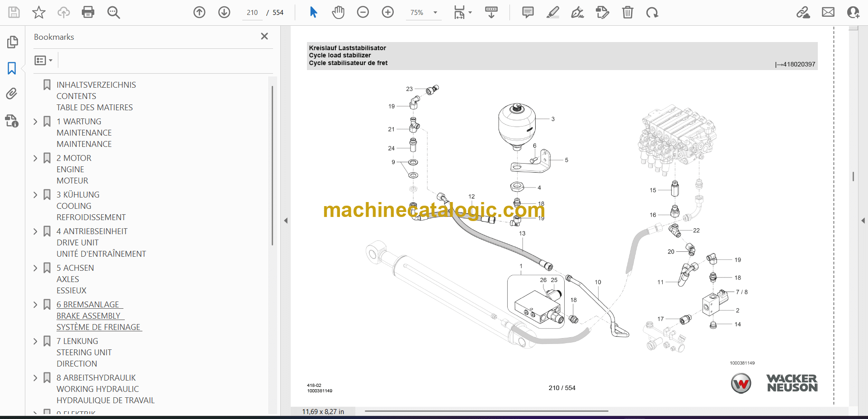
Task: Open the Attachments paperclip panel
Action: click(12, 94)
